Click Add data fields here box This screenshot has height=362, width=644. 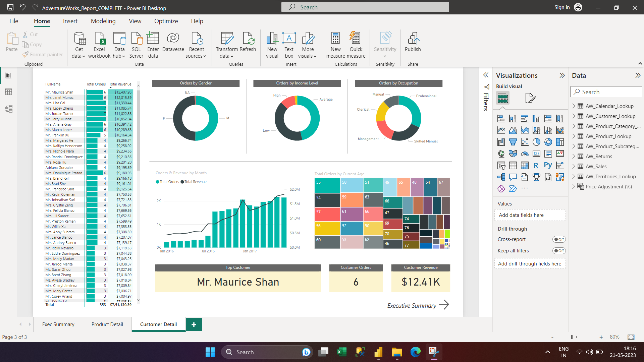point(530,215)
